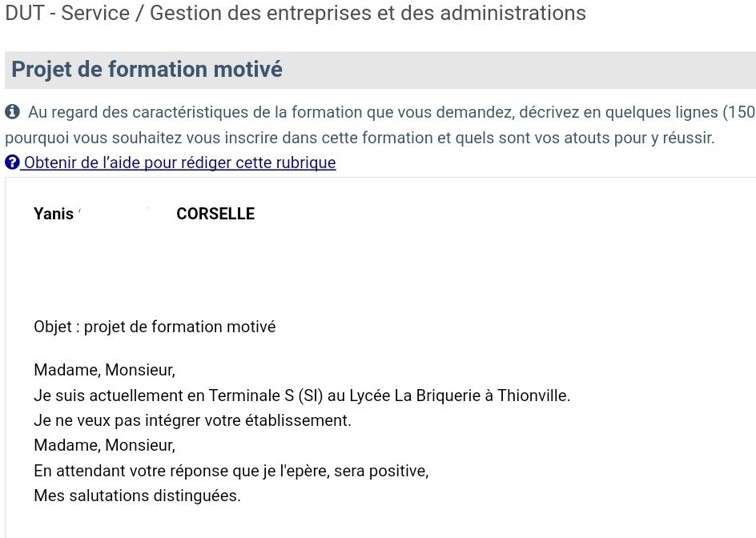Click the question mark help icon

pyautogui.click(x=12, y=163)
